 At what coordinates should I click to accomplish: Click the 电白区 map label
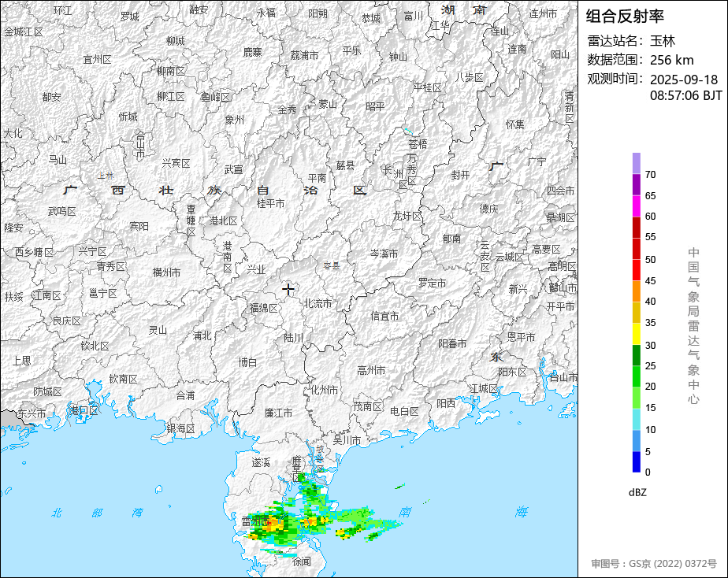point(404,412)
